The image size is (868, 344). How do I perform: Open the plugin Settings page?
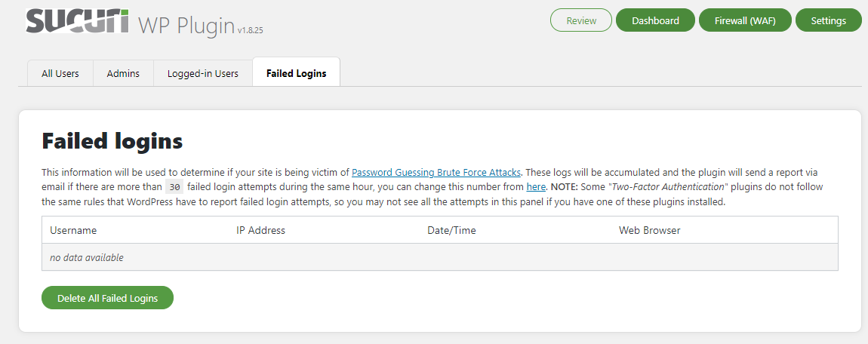coord(828,20)
